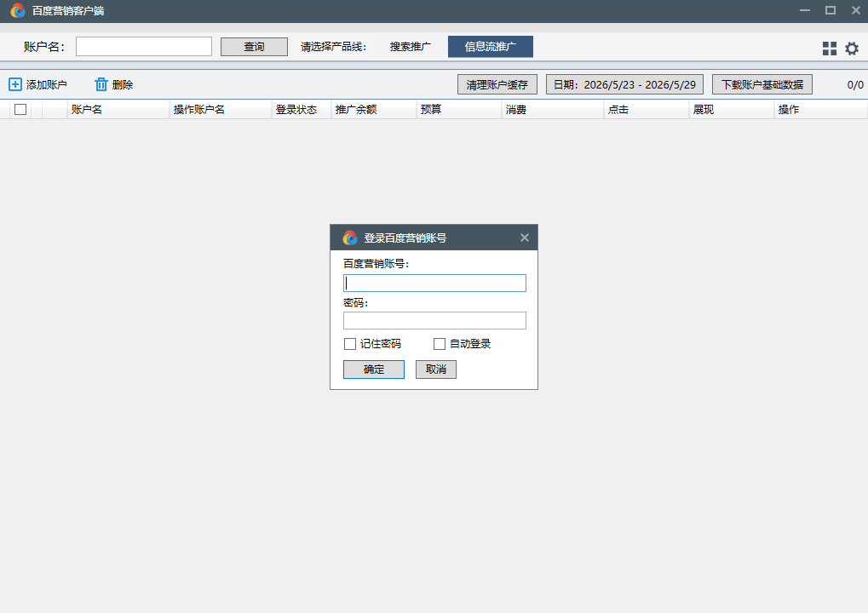This screenshot has width=868, height=613.
Task: Click the 记住密码 label text
Action: tap(381, 344)
